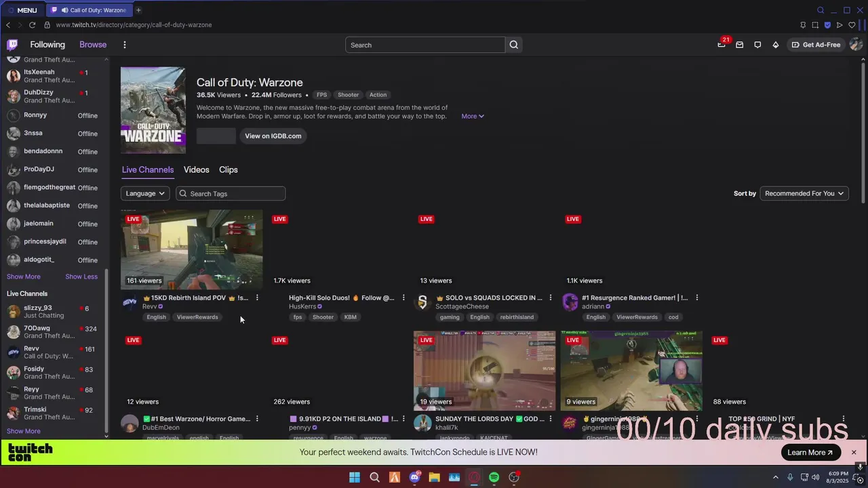Expand Live Channels list with Show More
The height and width of the screenshot is (488, 868).
coord(24,431)
